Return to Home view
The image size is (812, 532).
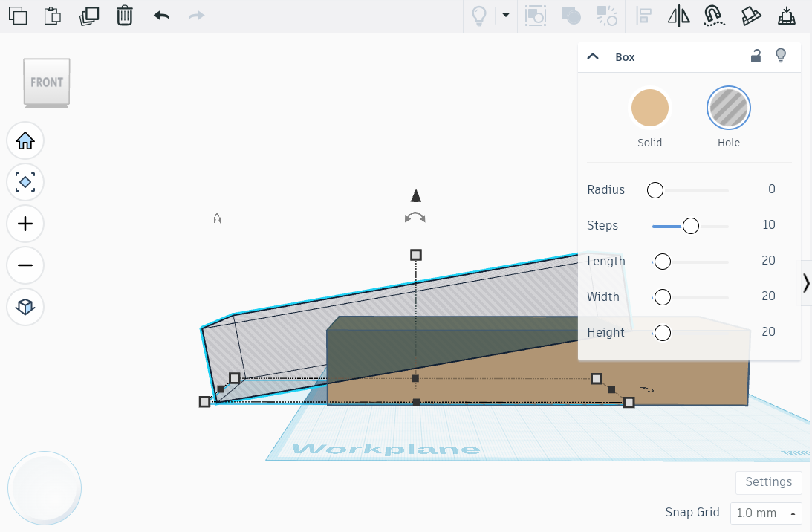tap(25, 140)
